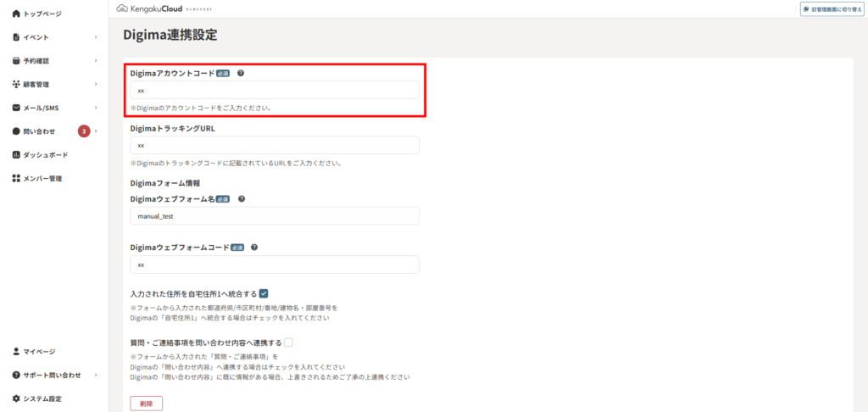The height and width of the screenshot is (412, 868).
Task: Click the question icon beside サポート問い合わせ
Action: 16,375
